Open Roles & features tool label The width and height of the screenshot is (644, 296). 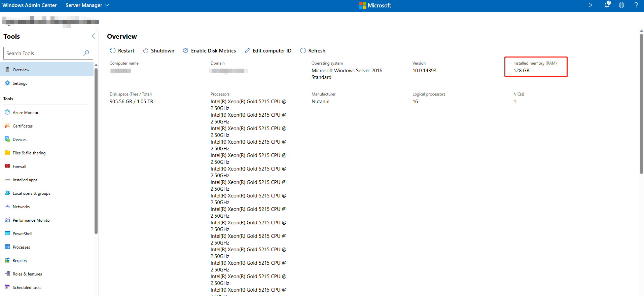(x=27, y=274)
